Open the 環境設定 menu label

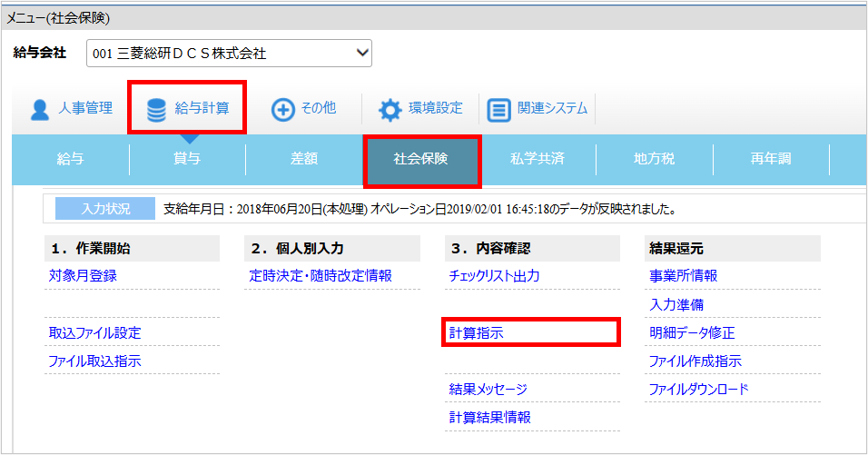click(x=435, y=108)
